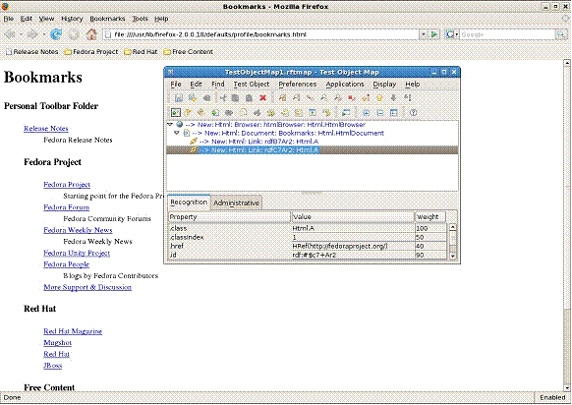Click the .classIndex property row name
572x405 pixels.
coord(187,237)
